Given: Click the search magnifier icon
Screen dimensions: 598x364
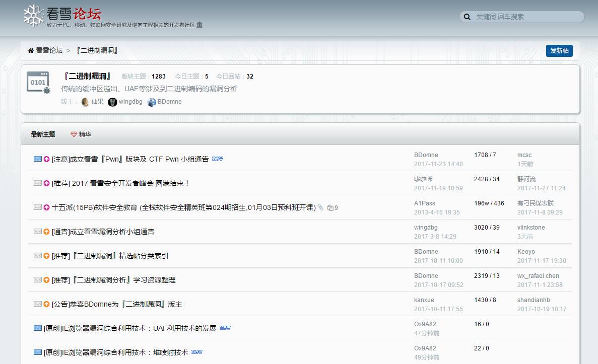Looking at the screenshot, I should point(467,17).
